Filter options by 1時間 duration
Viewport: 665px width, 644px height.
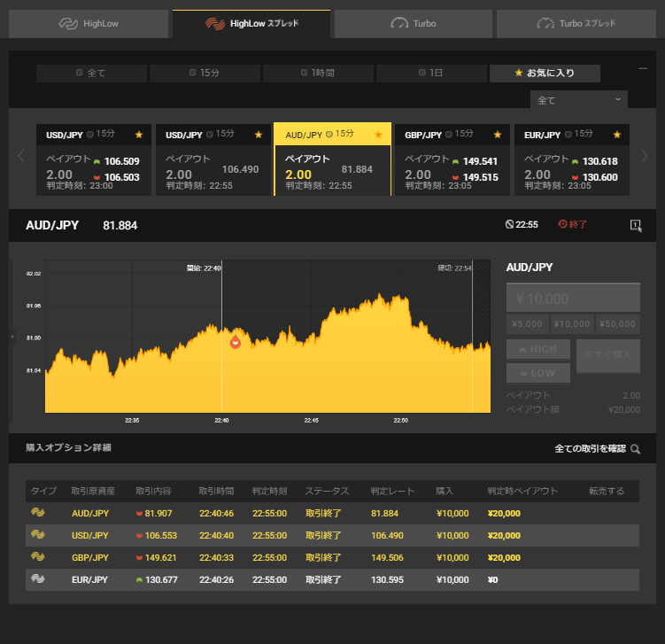pyautogui.click(x=318, y=73)
